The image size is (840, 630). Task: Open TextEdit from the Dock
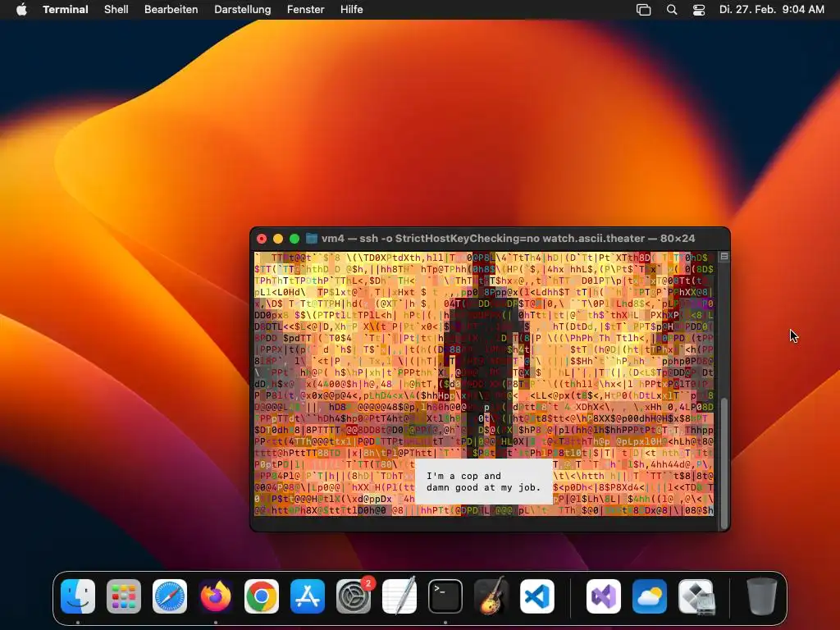click(x=399, y=596)
